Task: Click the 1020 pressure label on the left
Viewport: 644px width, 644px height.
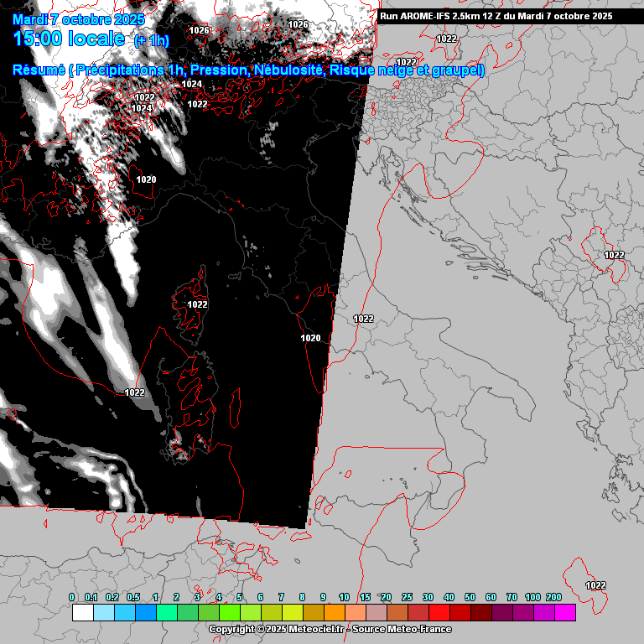Action: [146, 179]
